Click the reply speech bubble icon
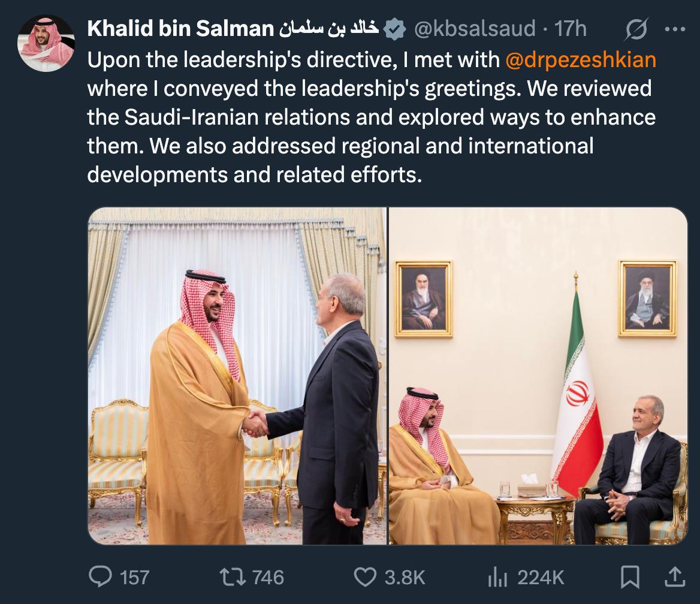The width and height of the screenshot is (700, 604). coord(100,576)
